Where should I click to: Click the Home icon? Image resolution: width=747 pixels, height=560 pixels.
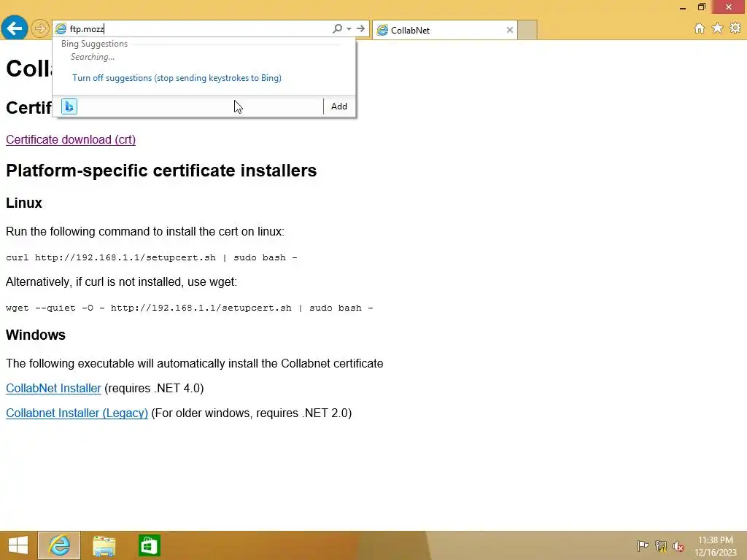click(x=700, y=28)
